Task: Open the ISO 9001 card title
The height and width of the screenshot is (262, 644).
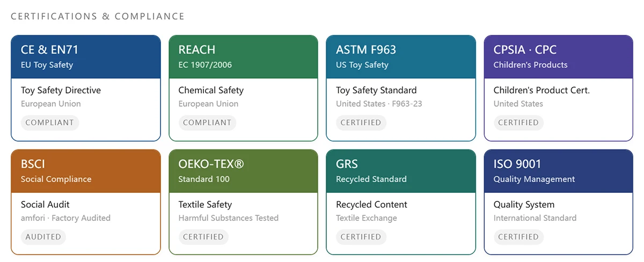Action: point(517,164)
